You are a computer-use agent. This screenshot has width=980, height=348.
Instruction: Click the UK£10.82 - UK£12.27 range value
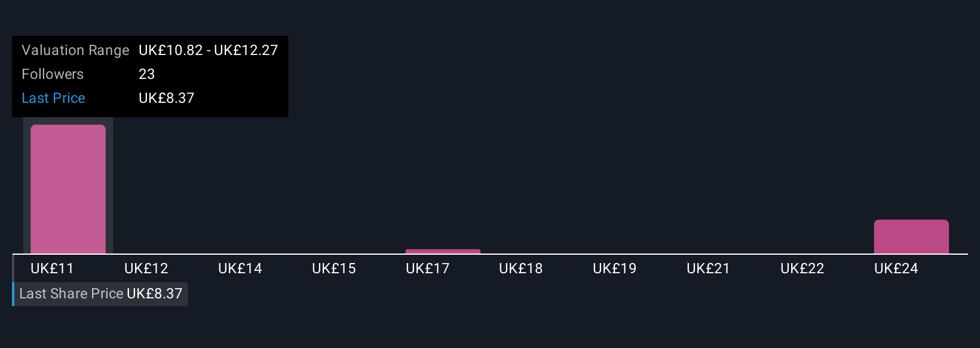(208, 50)
